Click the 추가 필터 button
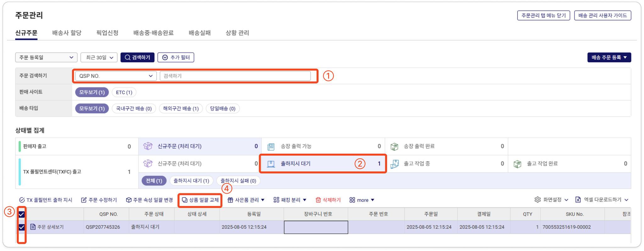 (176, 57)
